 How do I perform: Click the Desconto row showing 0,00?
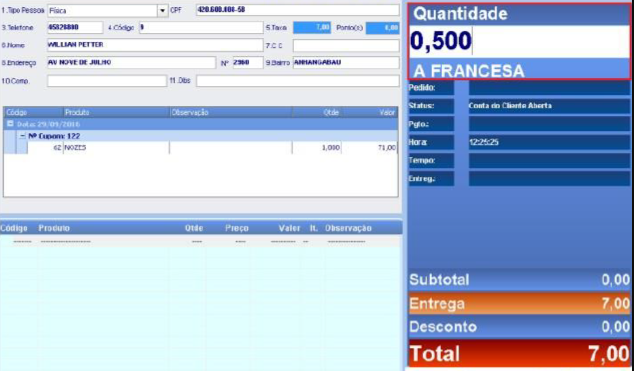[x=519, y=327]
